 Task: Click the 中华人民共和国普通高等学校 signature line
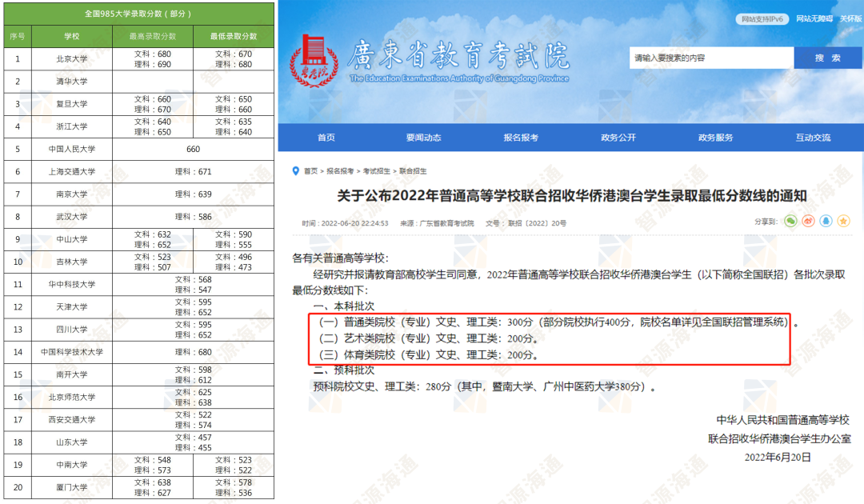pyautogui.click(x=783, y=420)
